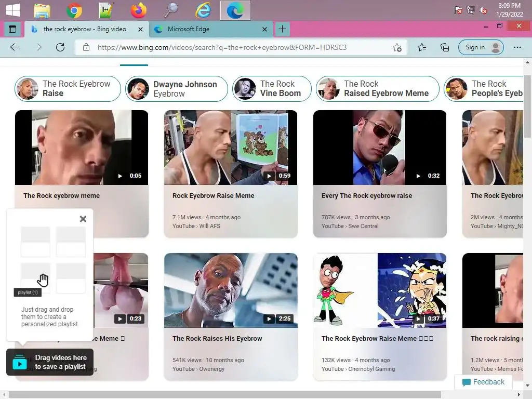Click 'YouTube › Will AFS' source text

pos(196,226)
